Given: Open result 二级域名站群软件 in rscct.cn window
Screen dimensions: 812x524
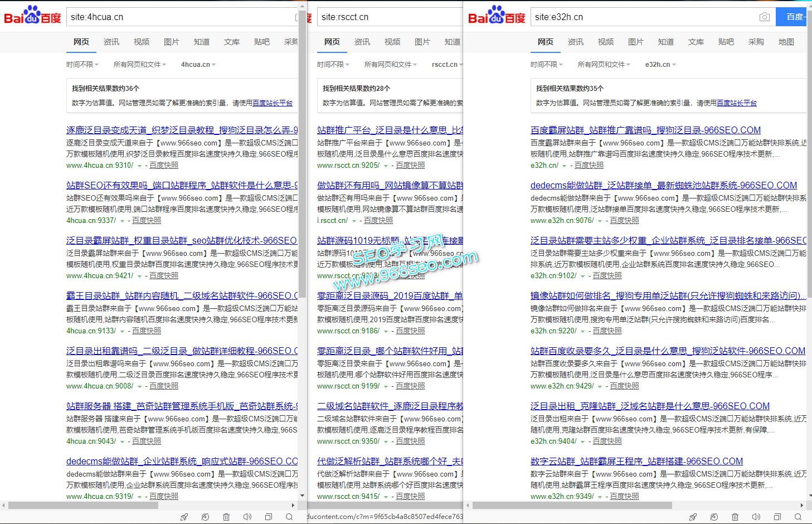Looking at the screenshot, I should click(x=390, y=406).
